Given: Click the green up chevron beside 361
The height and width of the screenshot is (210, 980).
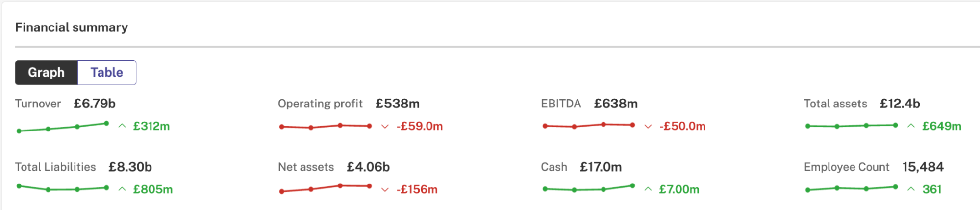Looking at the screenshot, I should [911, 189].
